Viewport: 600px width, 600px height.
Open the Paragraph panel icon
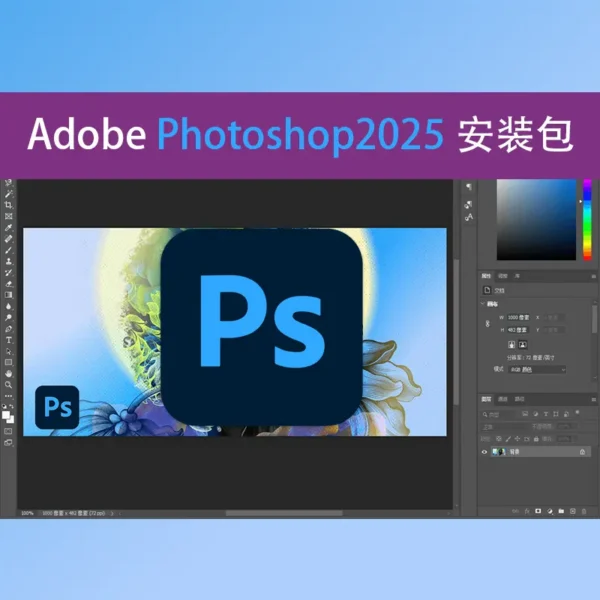coord(469,187)
